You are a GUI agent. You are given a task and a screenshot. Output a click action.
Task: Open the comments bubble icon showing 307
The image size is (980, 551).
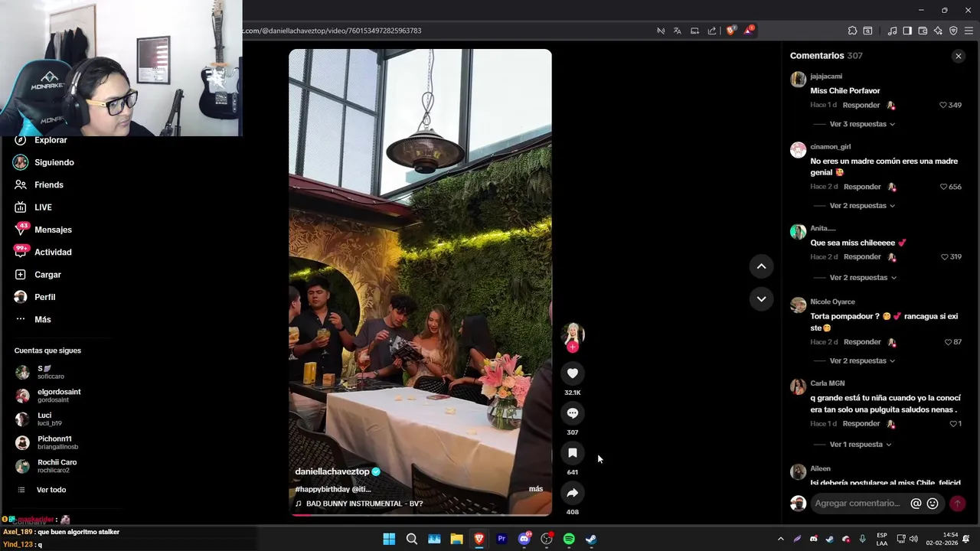(572, 413)
